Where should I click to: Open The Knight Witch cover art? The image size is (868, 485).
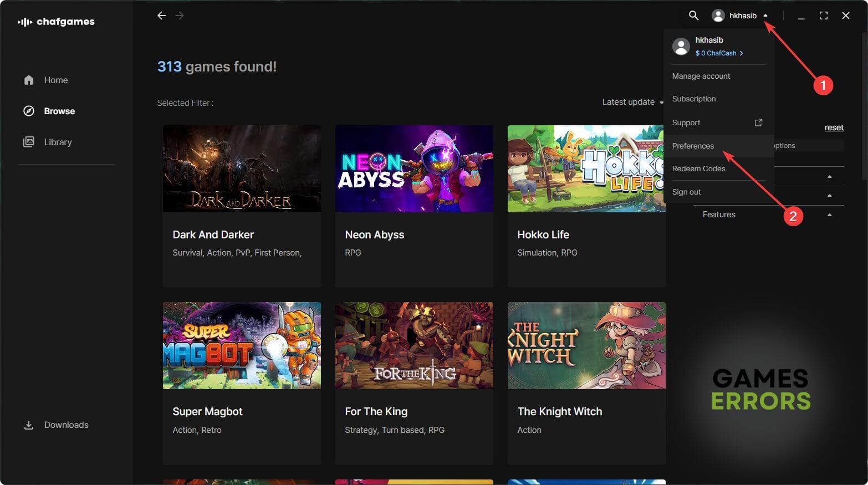[586, 345]
